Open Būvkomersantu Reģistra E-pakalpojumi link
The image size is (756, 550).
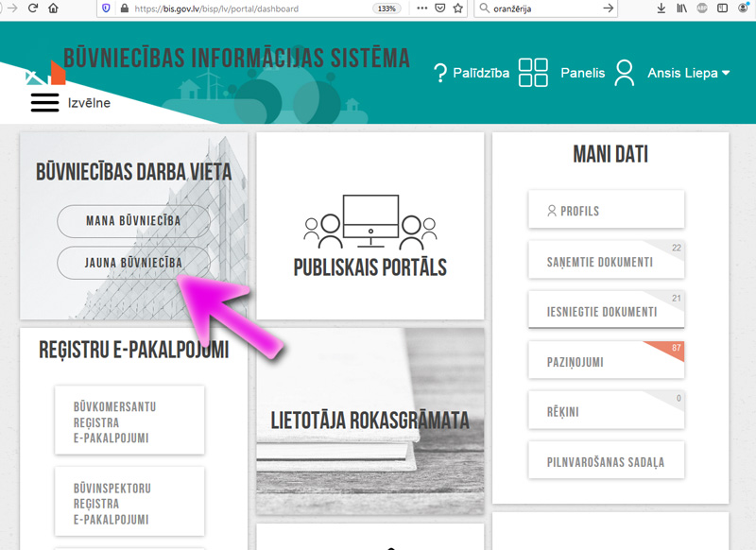(x=129, y=421)
